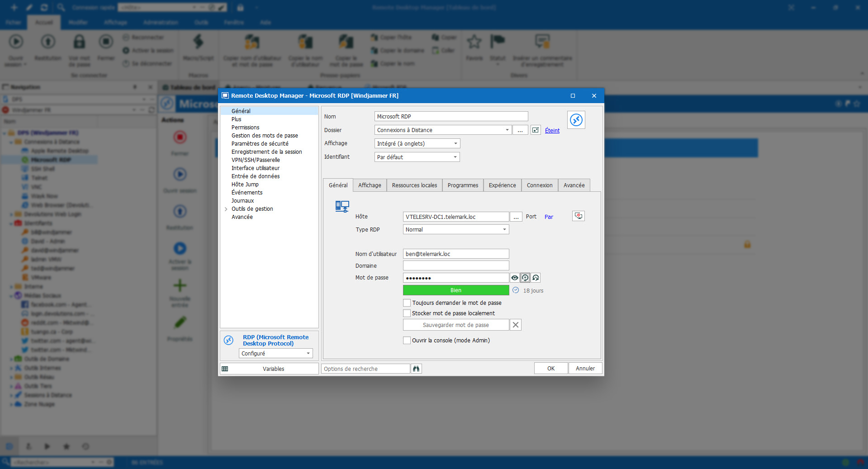868x469 pixels.
Task: Open the Programmes tab
Action: pyautogui.click(x=463, y=185)
